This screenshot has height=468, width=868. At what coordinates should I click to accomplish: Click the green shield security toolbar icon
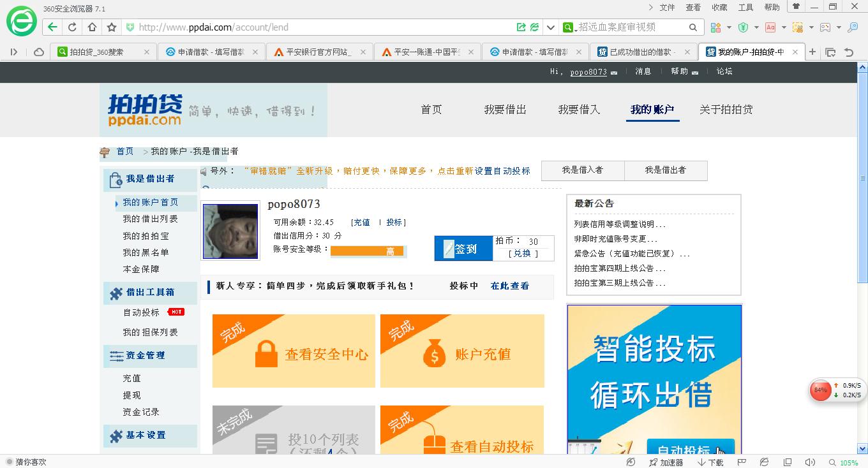[x=743, y=27]
